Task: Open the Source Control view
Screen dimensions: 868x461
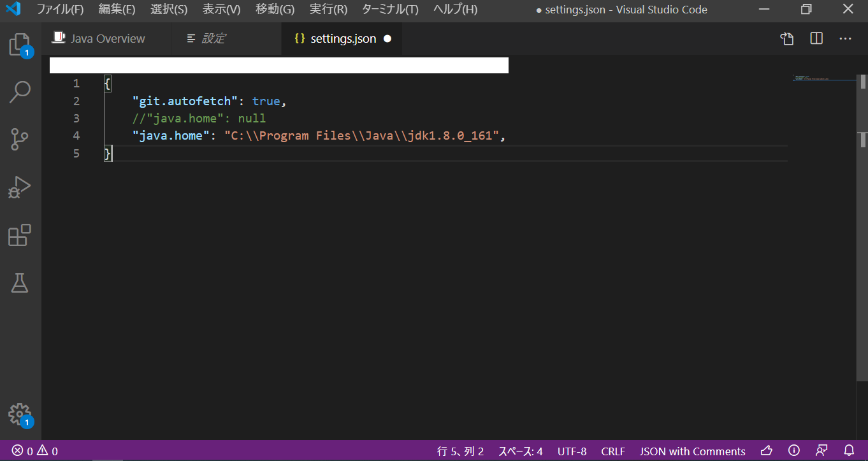Action: coord(20,139)
